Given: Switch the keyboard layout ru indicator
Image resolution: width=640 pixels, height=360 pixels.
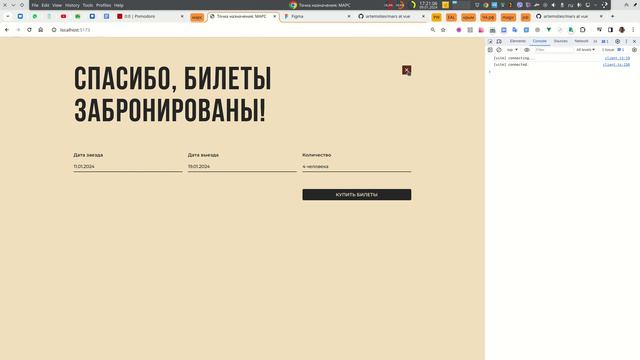Looking at the screenshot, I should click(571, 5).
